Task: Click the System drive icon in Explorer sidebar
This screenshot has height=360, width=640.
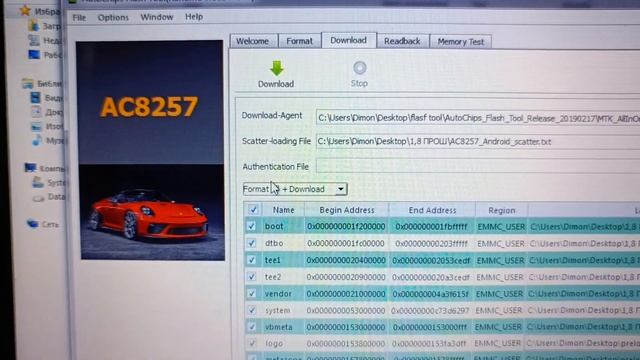Action: pyautogui.click(x=38, y=182)
